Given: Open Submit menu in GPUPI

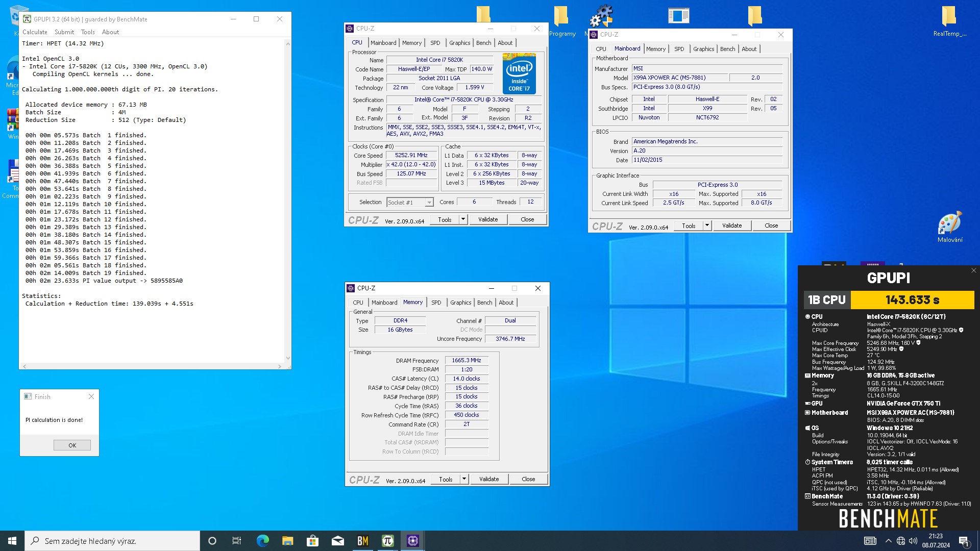Looking at the screenshot, I should click(64, 32).
